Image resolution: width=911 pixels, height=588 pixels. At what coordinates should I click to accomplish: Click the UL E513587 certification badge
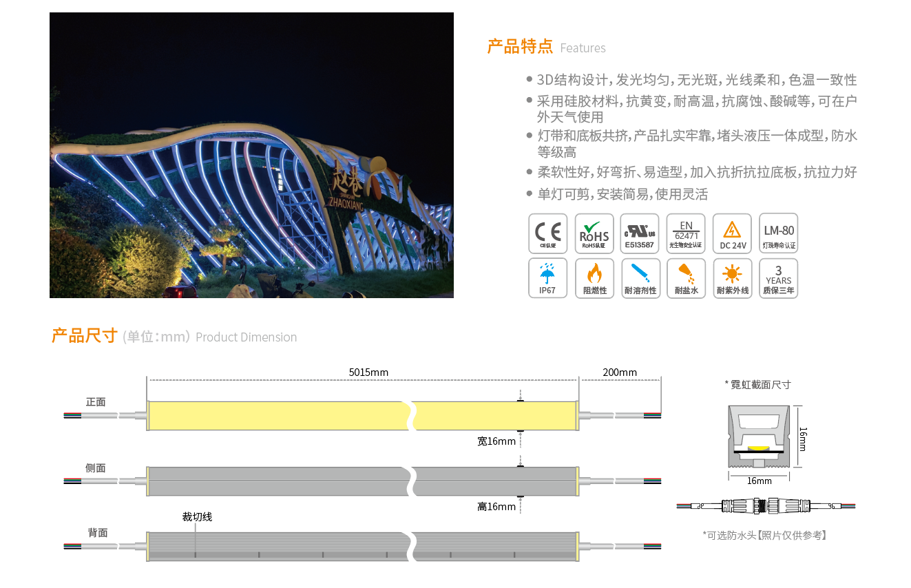tap(640, 233)
